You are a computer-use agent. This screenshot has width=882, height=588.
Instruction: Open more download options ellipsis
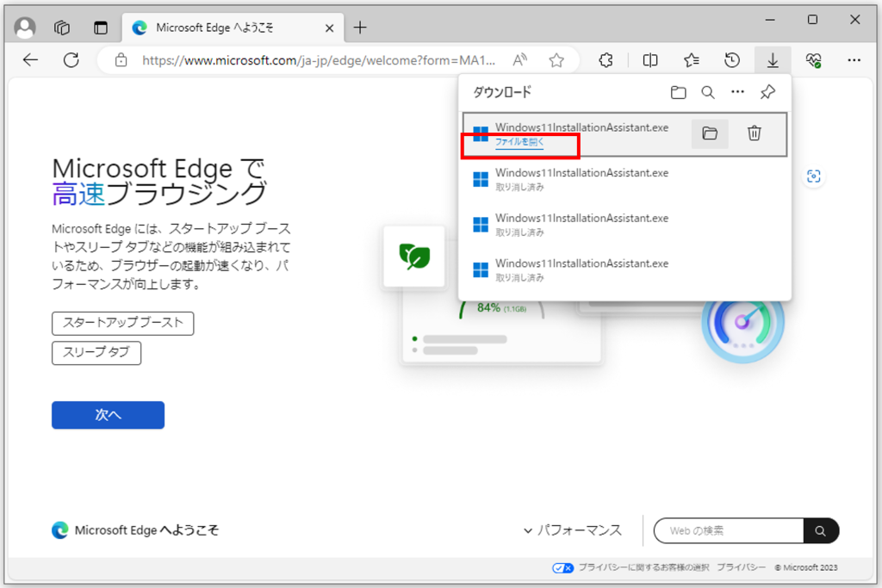pos(737,91)
